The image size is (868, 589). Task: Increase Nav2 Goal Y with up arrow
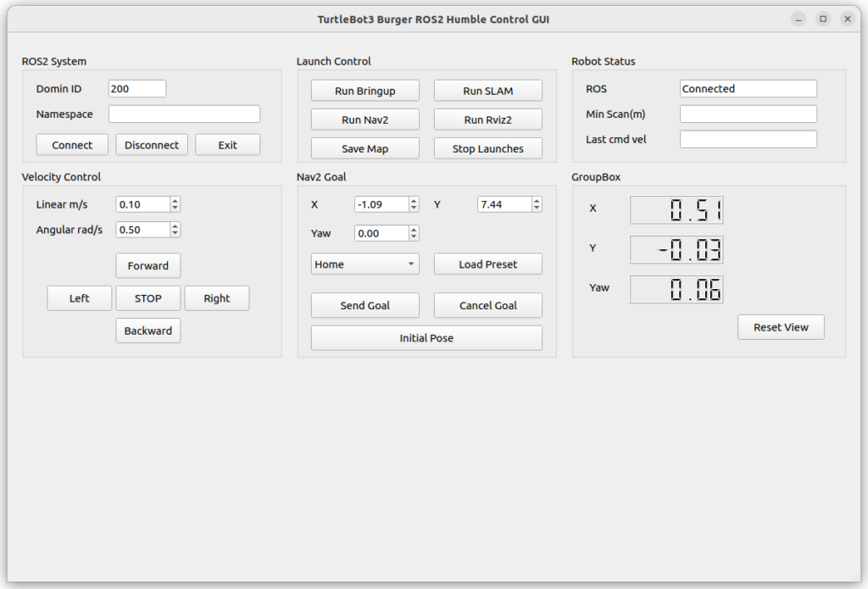pyautogui.click(x=537, y=200)
